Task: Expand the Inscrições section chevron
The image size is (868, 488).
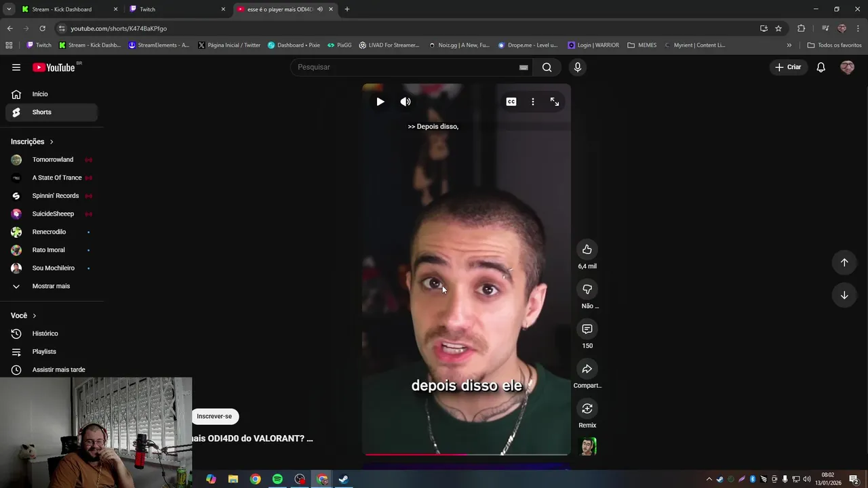Action: pyautogui.click(x=52, y=142)
